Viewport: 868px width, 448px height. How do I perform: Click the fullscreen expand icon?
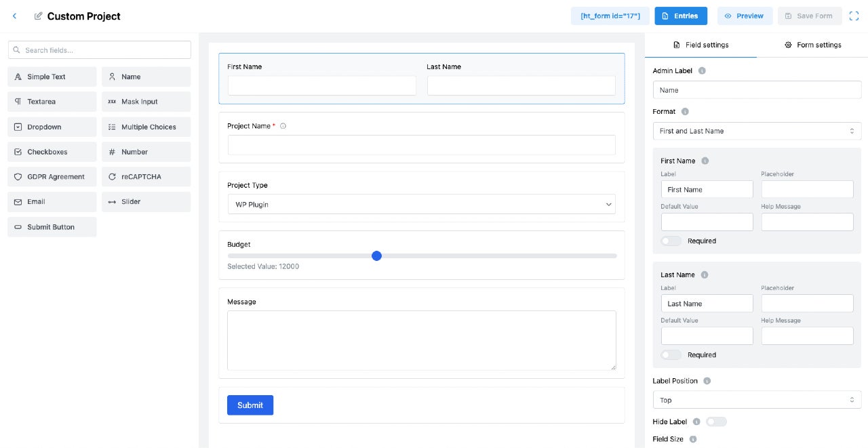tap(854, 16)
